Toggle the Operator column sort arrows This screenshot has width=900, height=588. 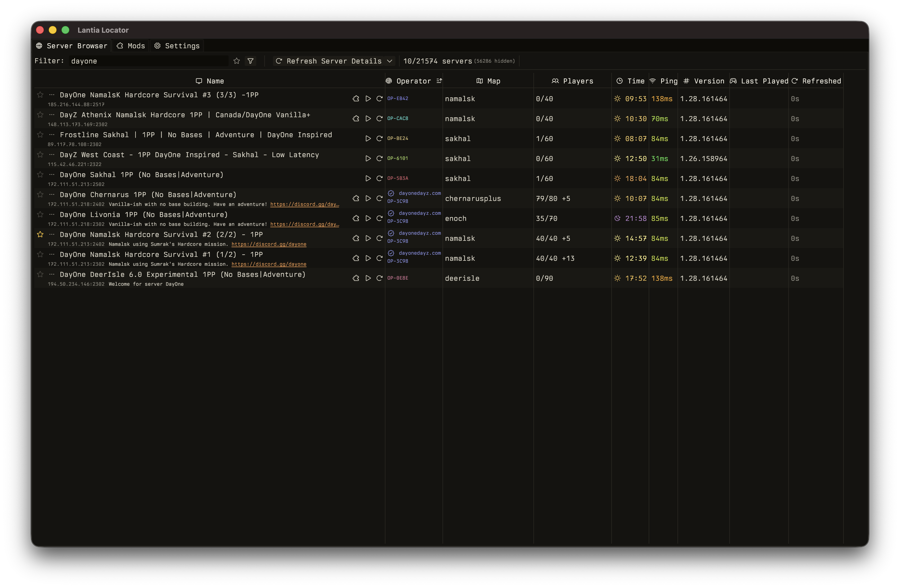point(439,81)
